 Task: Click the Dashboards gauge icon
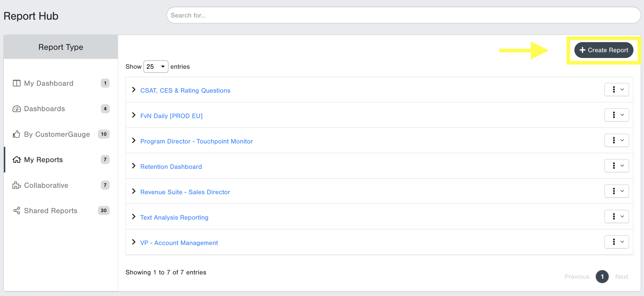pos(17,109)
